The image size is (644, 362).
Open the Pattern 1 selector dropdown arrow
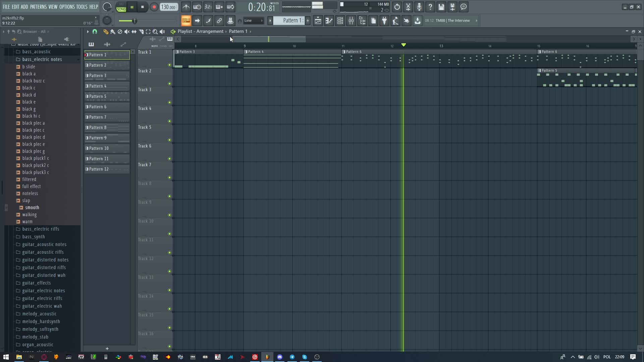(270, 20)
